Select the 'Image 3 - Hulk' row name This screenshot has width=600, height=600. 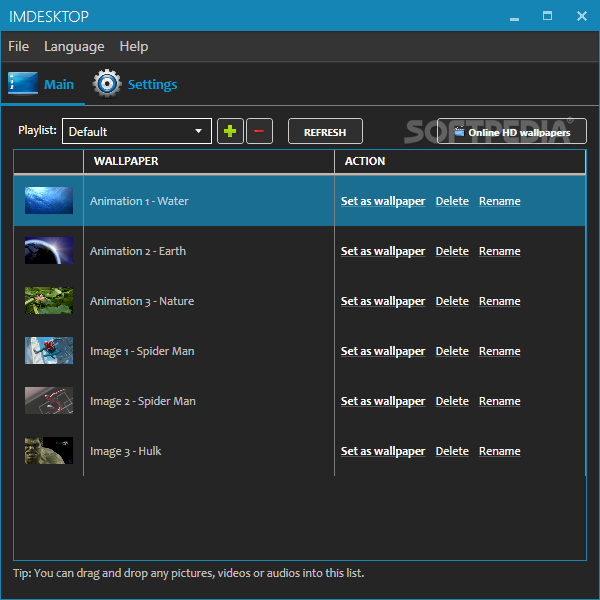point(126,452)
